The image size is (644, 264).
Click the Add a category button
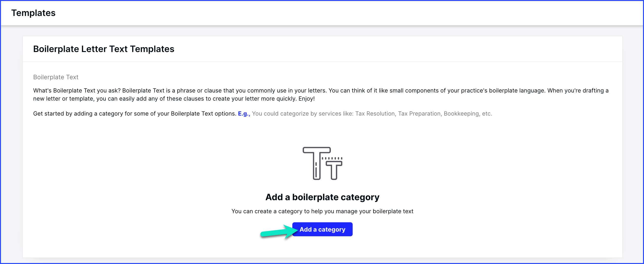click(322, 229)
